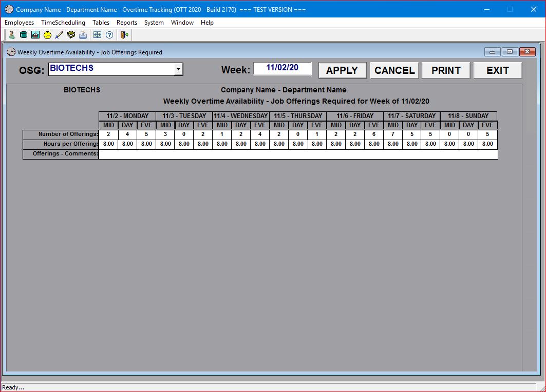Click the stacked books toolbar icon
546x392 pixels.
71,35
